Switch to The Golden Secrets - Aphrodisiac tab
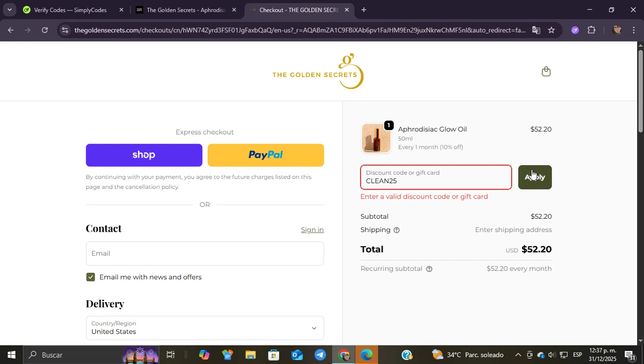The image size is (644, 364). (185, 10)
